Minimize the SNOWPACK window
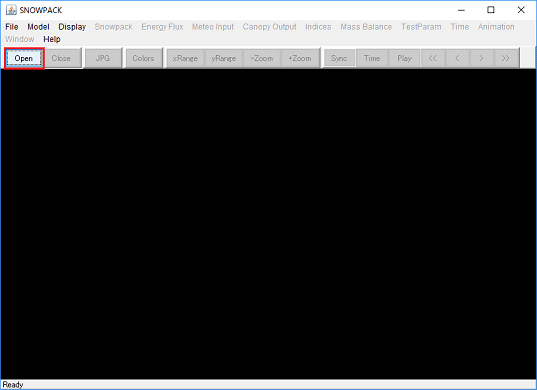The image size is (537, 390). coord(461,10)
